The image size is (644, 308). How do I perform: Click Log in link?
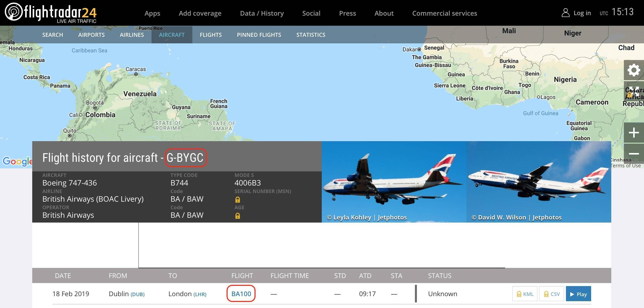582,13
